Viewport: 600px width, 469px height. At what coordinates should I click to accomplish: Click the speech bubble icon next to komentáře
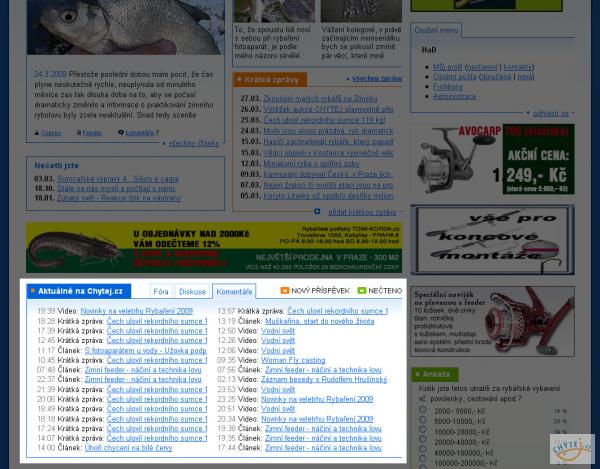tap(121, 133)
